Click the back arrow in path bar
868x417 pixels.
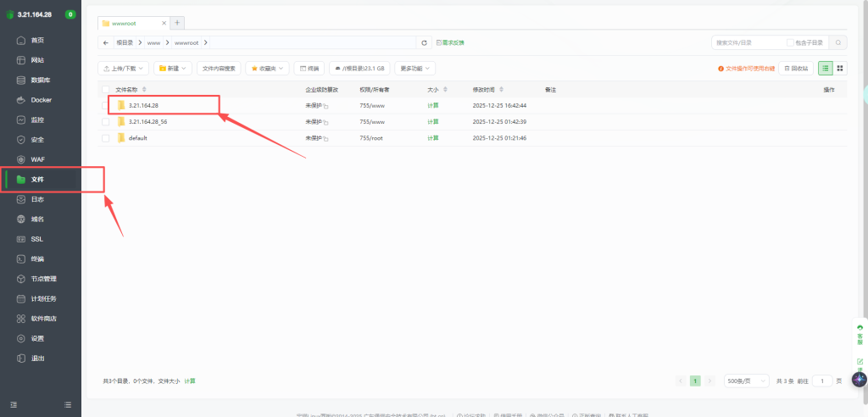pyautogui.click(x=106, y=42)
